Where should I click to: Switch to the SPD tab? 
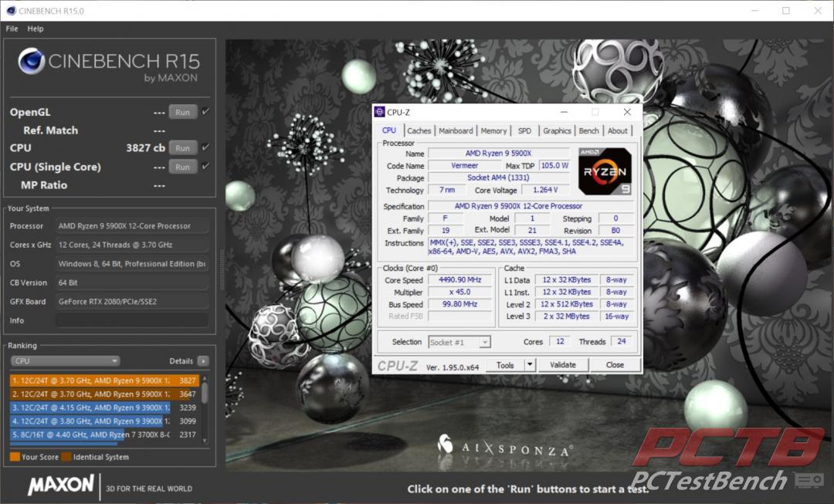(524, 130)
